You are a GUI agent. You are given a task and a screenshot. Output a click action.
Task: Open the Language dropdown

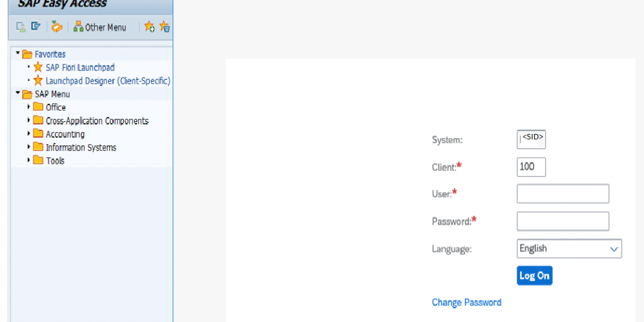point(569,249)
